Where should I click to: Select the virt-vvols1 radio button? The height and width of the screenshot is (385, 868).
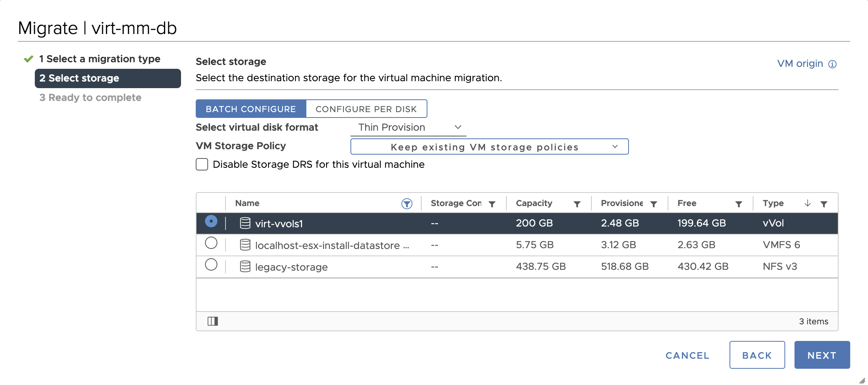coord(211,221)
